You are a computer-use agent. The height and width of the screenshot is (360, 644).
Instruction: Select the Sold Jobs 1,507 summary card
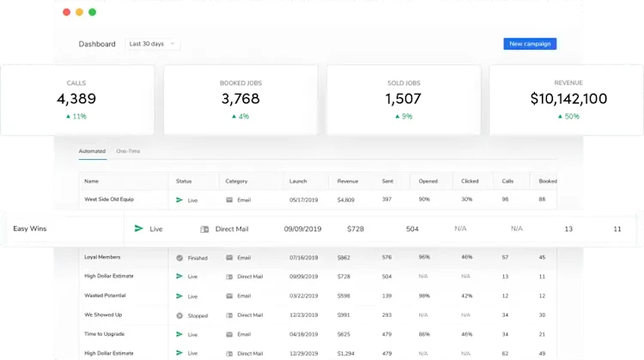tap(404, 100)
